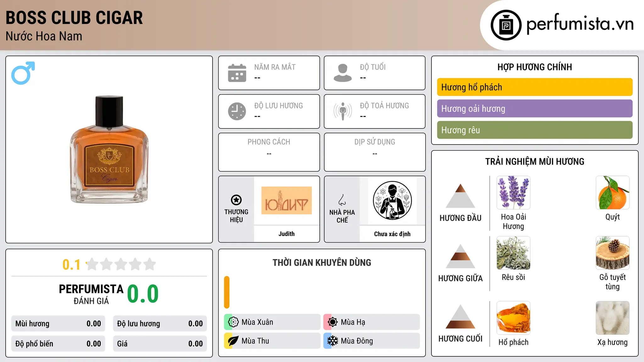Click the Độ toả hương label
Image resolution: width=644 pixels, height=362 pixels.
384,106
